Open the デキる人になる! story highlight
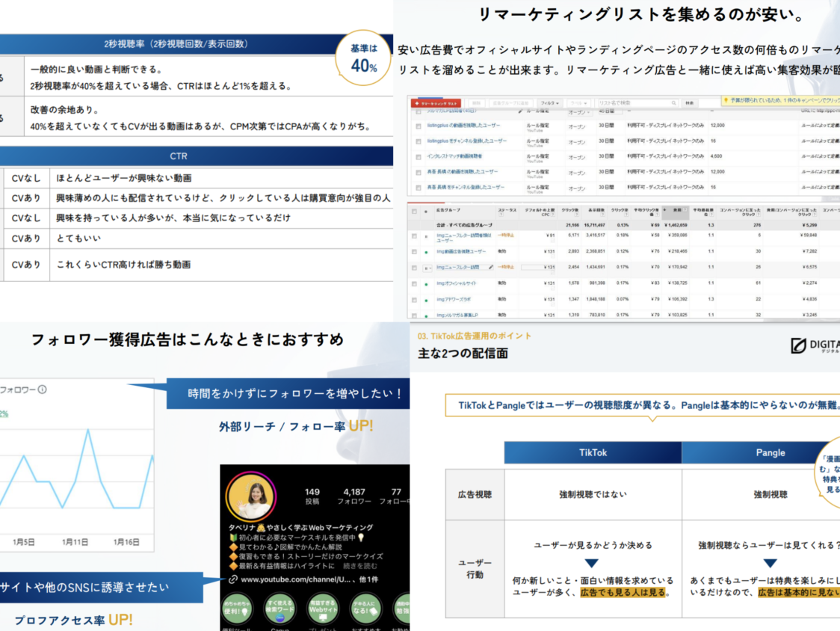This screenshot has width=840, height=631. [x=365, y=609]
